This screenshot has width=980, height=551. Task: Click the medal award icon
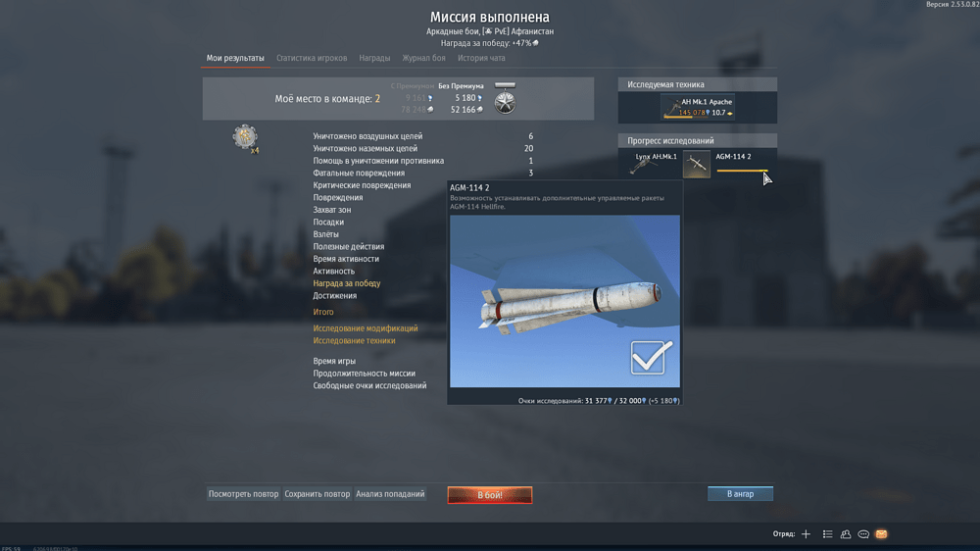(505, 98)
